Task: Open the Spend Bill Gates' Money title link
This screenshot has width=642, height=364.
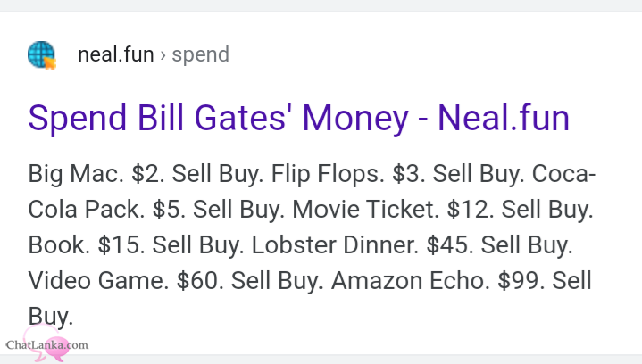Action: point(299,118)
